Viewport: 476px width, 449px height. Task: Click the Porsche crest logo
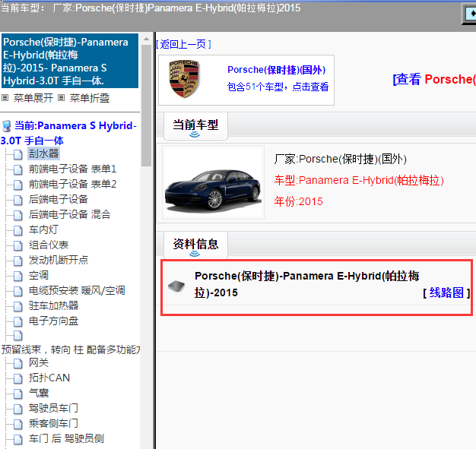184,79
